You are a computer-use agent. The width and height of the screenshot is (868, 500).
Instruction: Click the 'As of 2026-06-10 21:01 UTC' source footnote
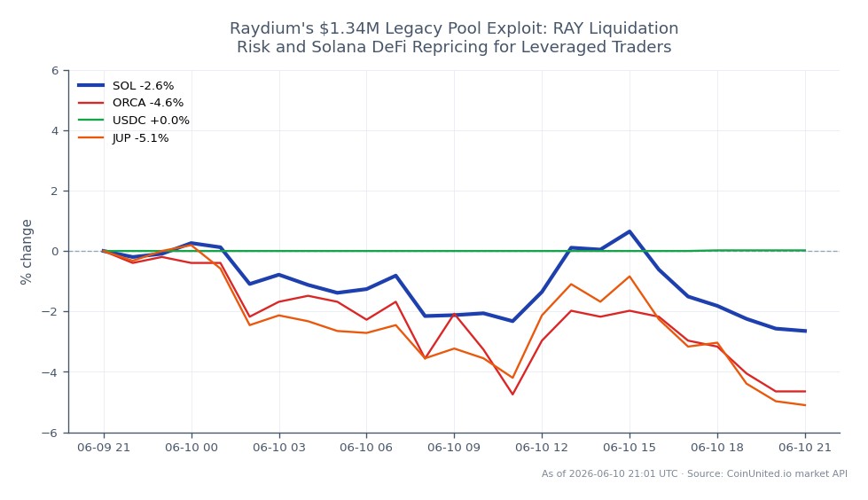coord(694,473)
